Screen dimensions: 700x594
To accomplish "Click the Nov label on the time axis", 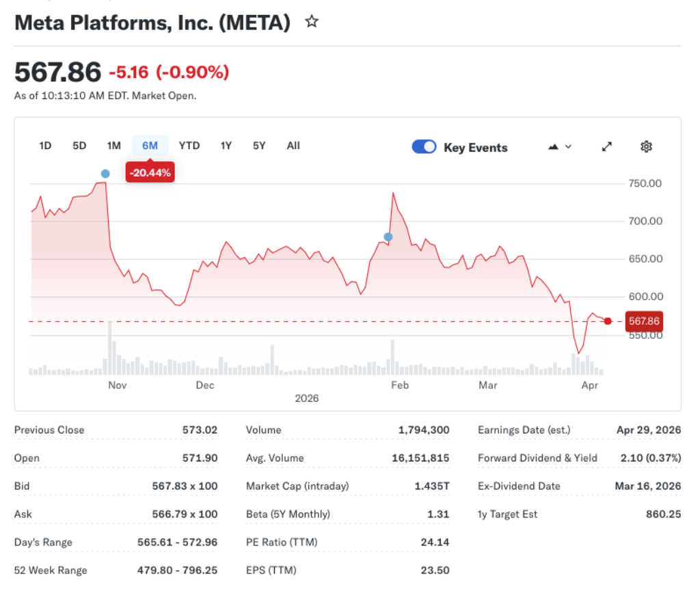I will click(x=118, y=385).
